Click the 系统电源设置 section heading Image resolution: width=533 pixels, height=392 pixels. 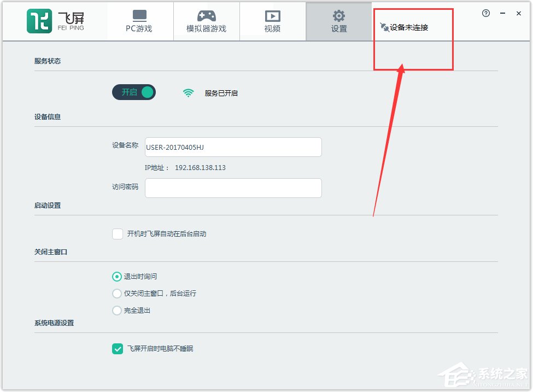click(x=54, y=323)
